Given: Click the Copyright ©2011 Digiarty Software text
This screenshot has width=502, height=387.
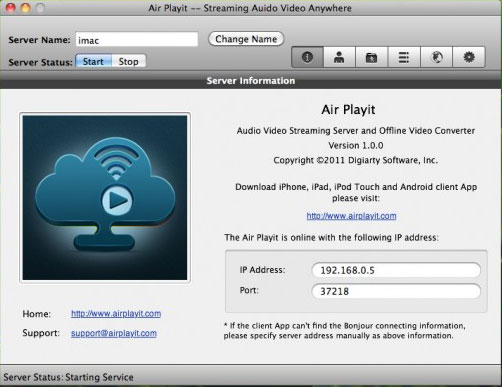Looking at the screenshot, I should 356,160.
